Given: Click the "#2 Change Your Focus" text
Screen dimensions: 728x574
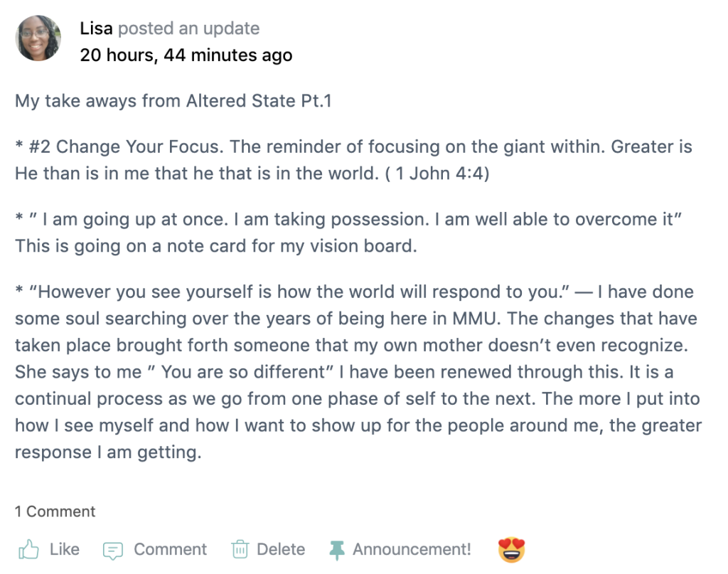Looking at the screenshot, I should [x=114, y=147].
